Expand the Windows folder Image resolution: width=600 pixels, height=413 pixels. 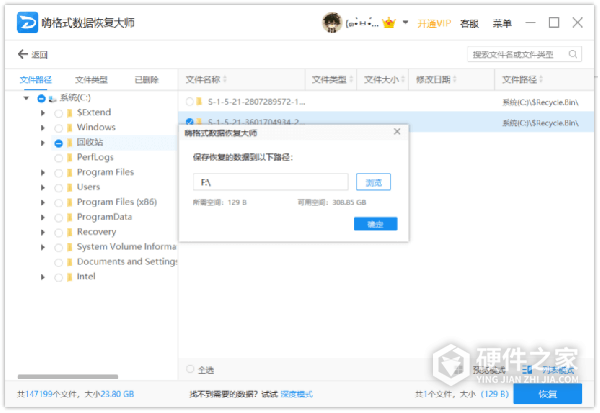click(43, 127)
